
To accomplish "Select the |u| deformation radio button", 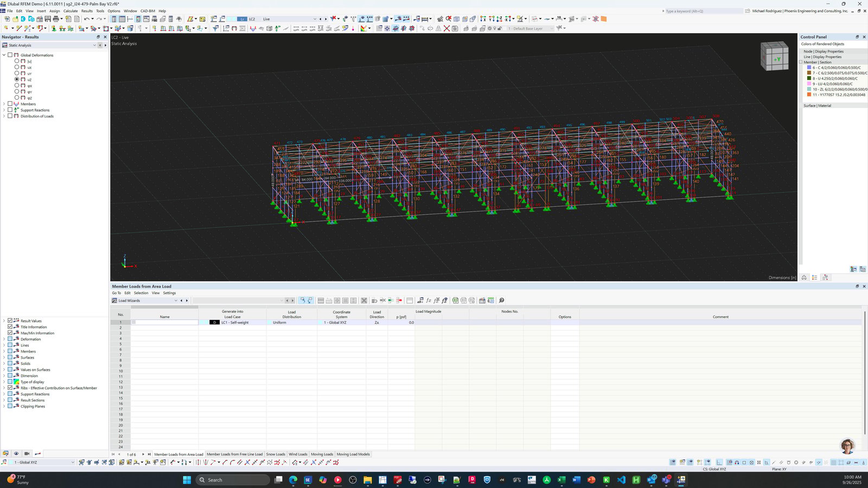I will [x=17, y=61].
